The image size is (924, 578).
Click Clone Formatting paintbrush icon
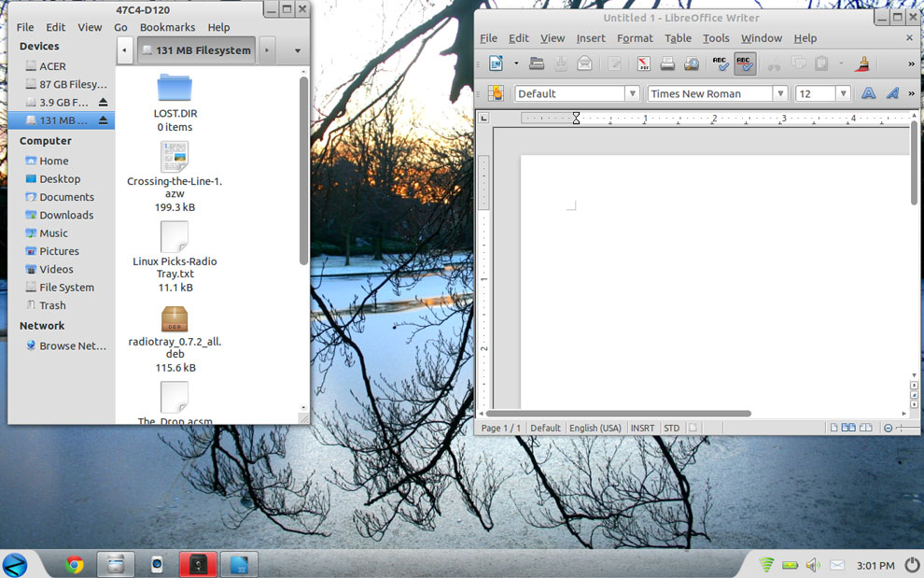tap(862, 63)
